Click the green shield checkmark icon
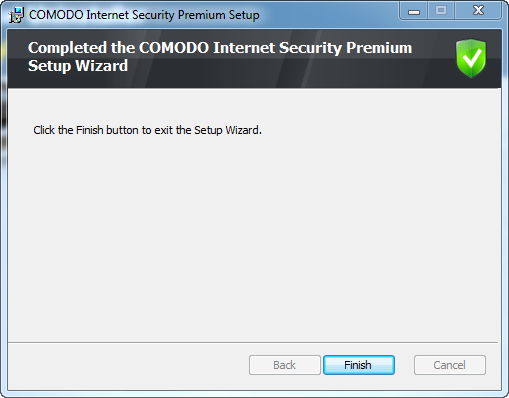Image resolution: width=509 pixels, height=398 pixels. pyautogui.click(x=471, y=58)
